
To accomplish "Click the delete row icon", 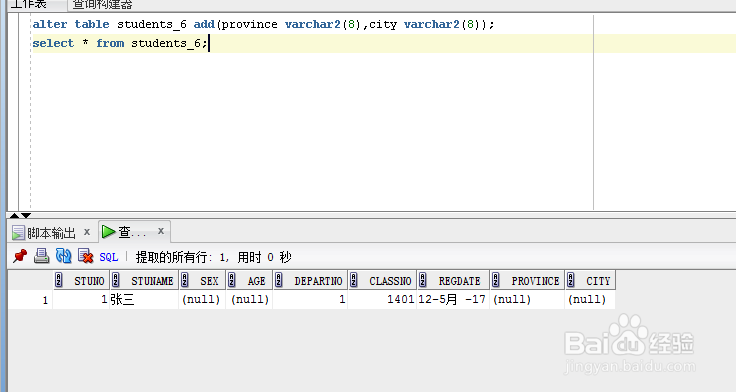I will (x=85, y=256).
